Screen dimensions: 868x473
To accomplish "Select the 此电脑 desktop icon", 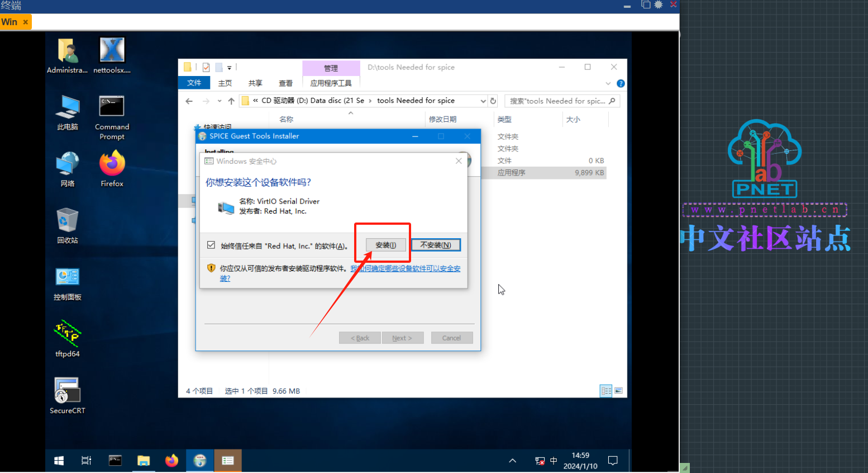I will tap(67, 112).
